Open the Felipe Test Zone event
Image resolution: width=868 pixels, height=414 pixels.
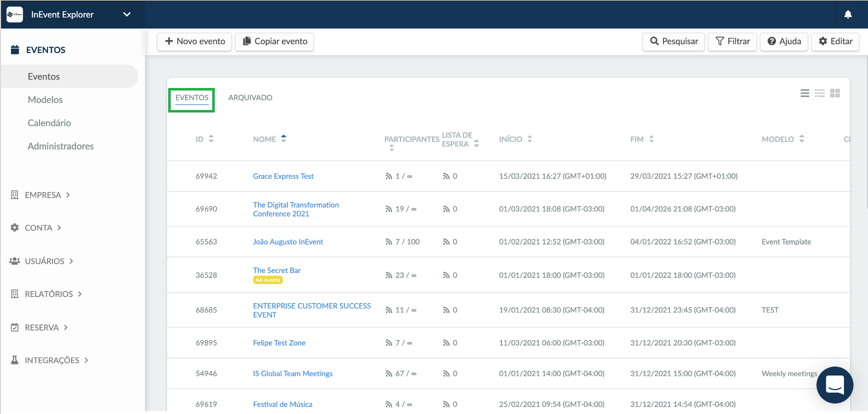279,342
